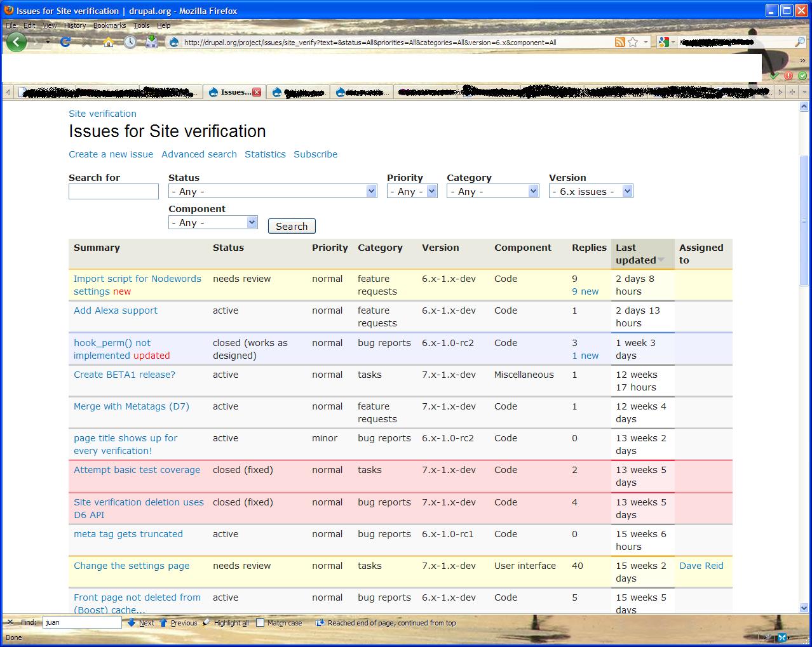Click the Search button

point(292,226)
